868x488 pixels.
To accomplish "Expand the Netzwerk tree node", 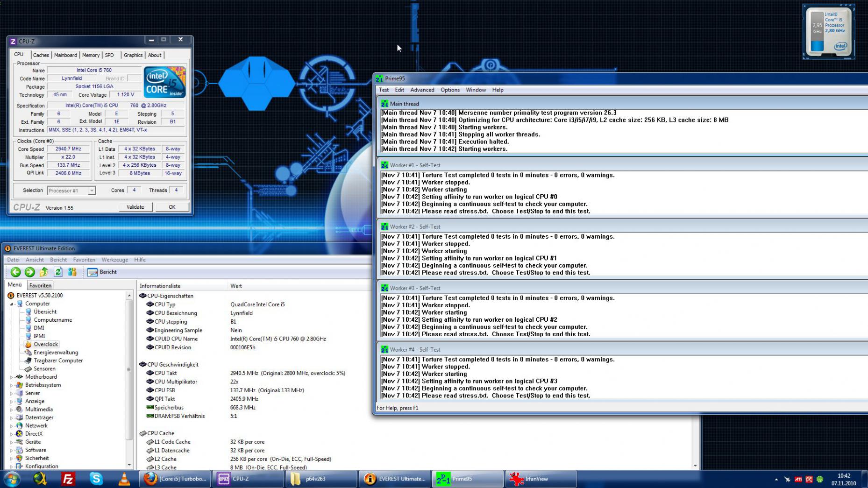I will pyautogui.click(x=12, y=426).
